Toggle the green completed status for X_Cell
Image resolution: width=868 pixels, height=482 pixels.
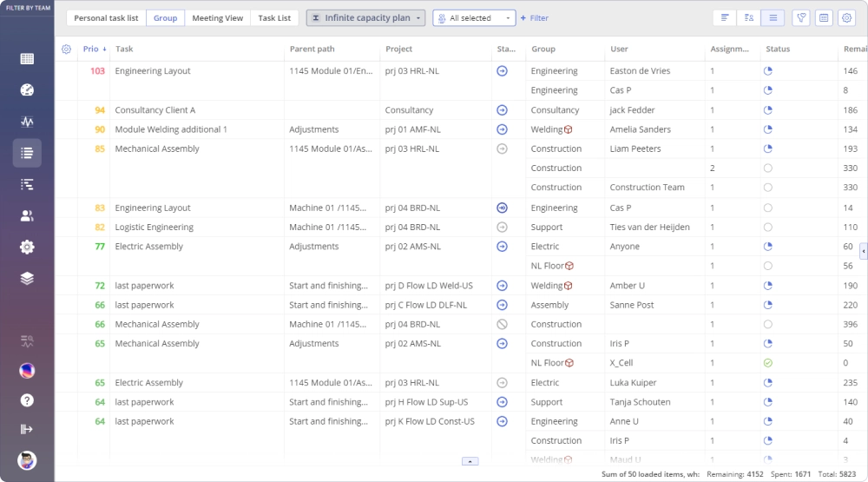tap(767, 363)
